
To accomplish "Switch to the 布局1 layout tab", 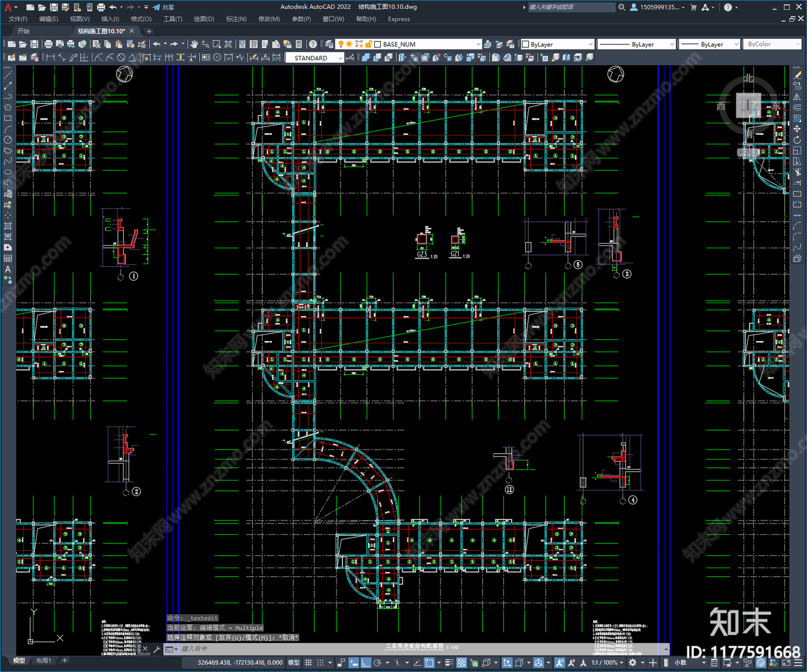I will 44,660.
